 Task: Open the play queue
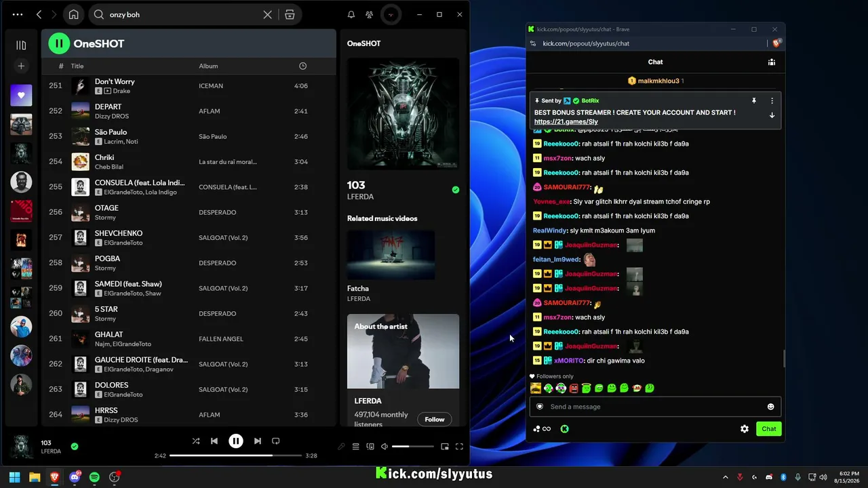[x=355, y=447]
